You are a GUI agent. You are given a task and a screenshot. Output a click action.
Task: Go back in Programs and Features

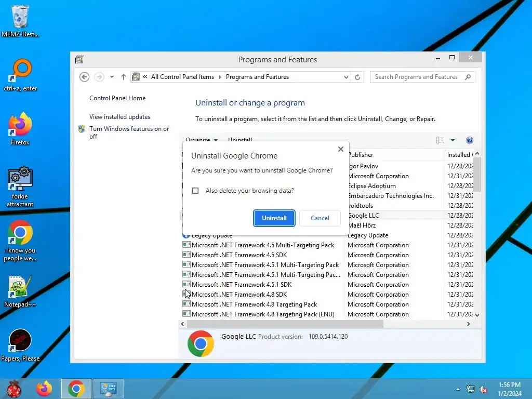tap(85, 77)
